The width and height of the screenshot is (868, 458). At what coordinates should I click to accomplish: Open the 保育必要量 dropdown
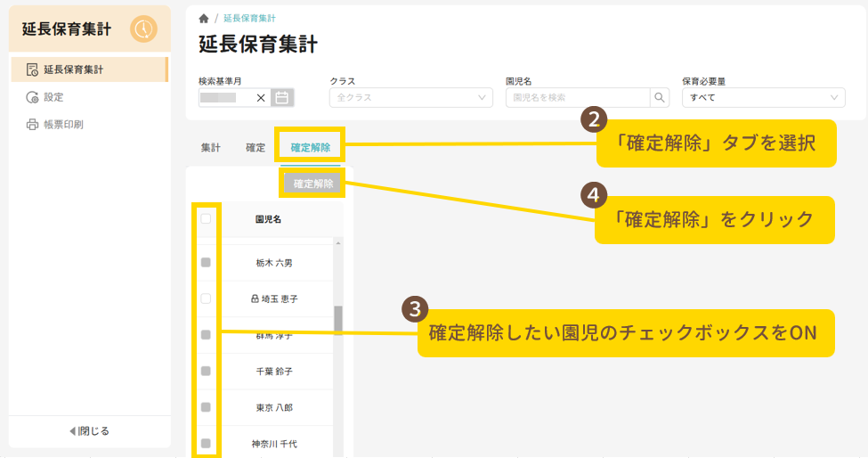[x=762, y=98]
